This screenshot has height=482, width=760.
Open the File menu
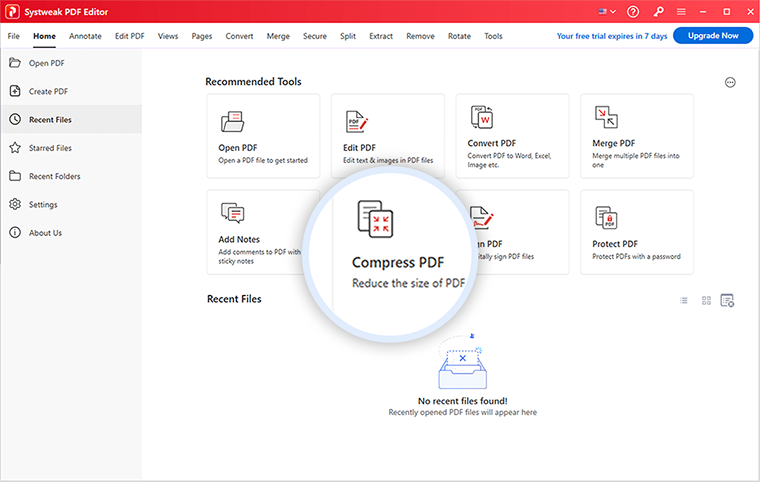point(14,36)
